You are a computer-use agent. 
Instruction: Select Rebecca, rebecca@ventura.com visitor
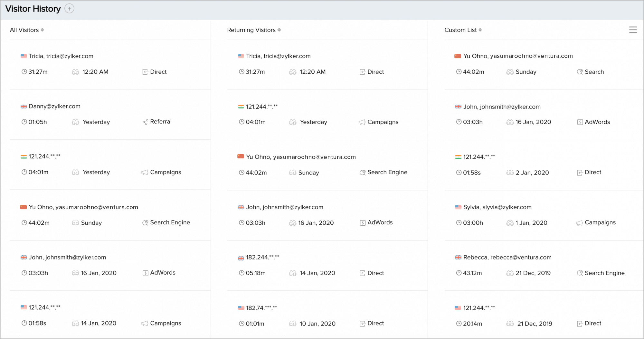507,257
